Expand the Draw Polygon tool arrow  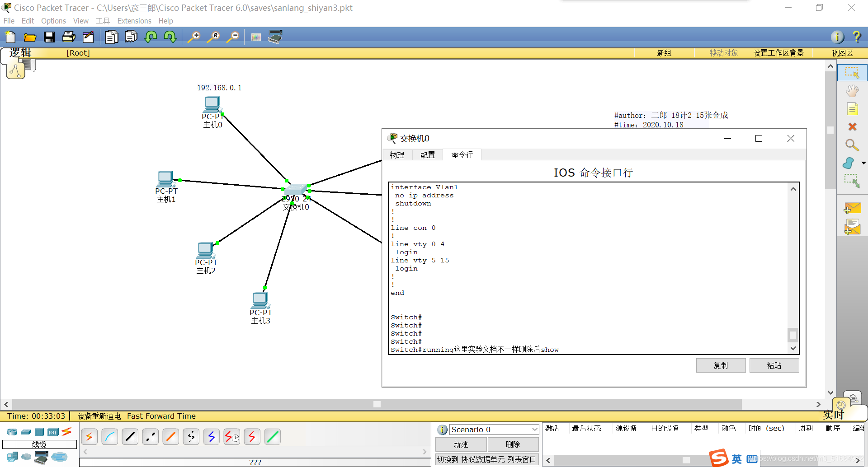click(863, 163)
